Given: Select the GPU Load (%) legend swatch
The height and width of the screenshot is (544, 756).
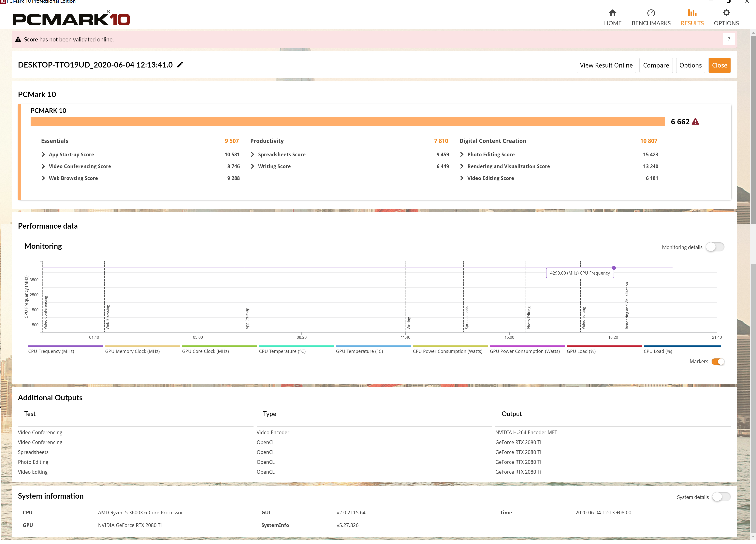Looking at the screenshot, I should (x=604, y=346).
